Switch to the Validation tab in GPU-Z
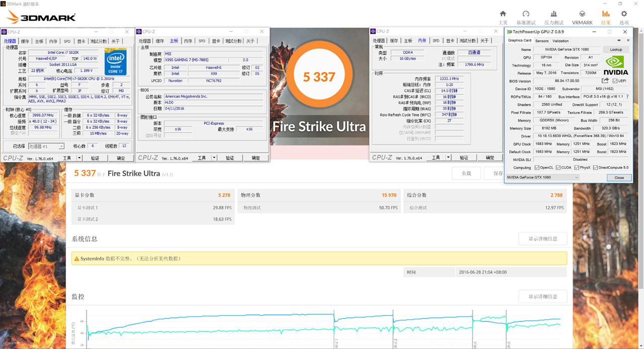The height and width of the screenshot is (349, 644). pos(560,41)
